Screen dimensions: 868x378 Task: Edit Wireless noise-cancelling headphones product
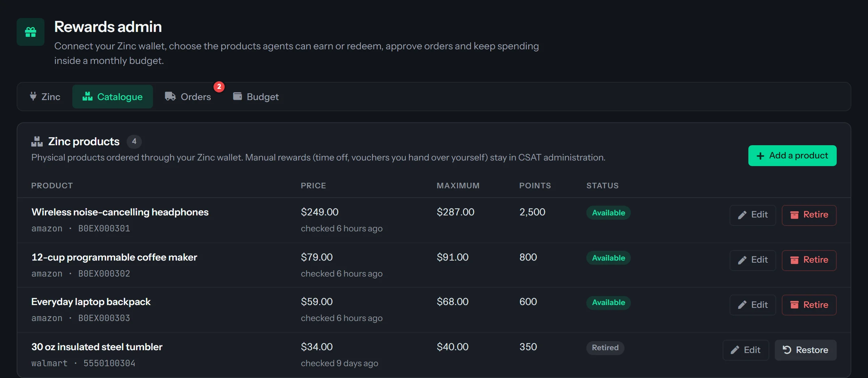click(753, 215)
